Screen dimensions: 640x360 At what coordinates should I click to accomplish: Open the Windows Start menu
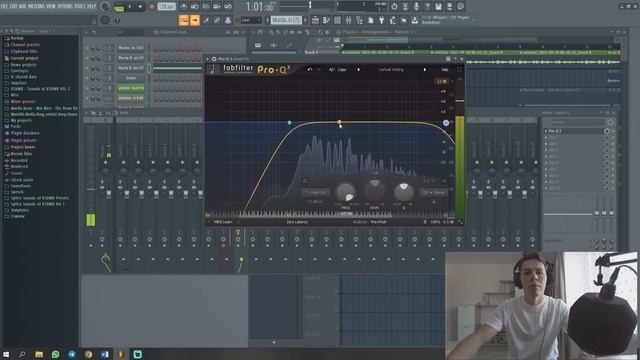(6, 354)
